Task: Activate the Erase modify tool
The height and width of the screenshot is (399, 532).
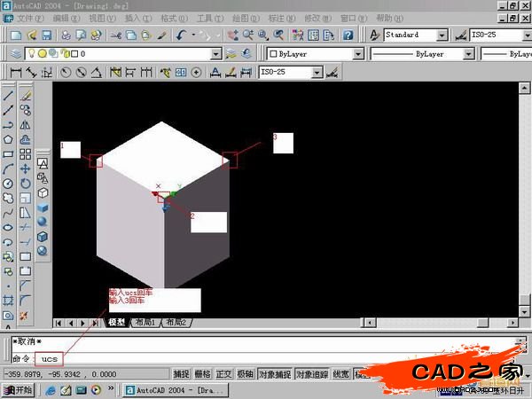Action: [x=26, y=94]
